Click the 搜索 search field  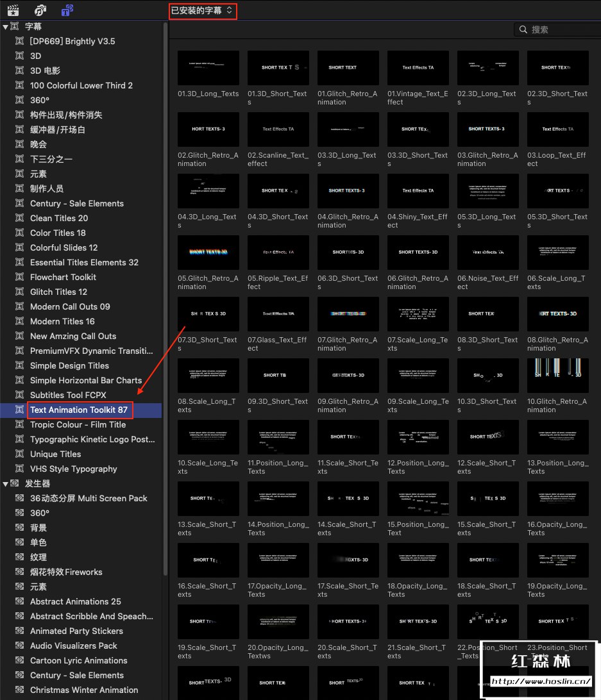tap(559, 29)
